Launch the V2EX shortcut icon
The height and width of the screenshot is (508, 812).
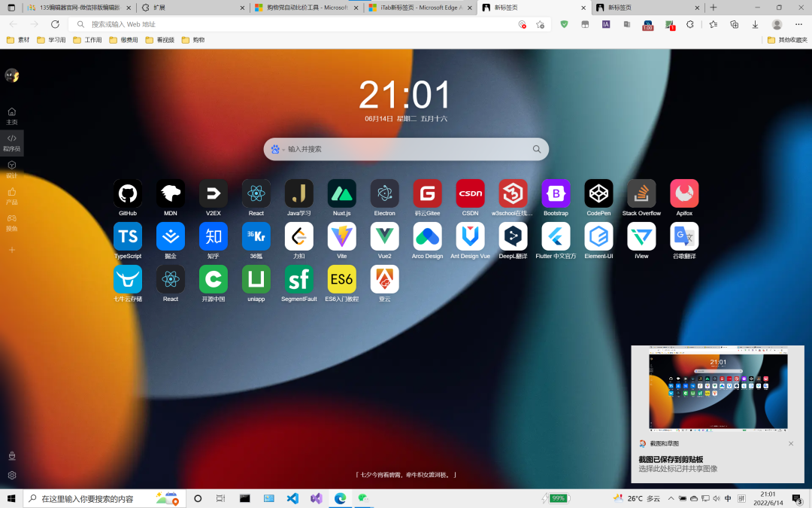click(x=214, y=193)
